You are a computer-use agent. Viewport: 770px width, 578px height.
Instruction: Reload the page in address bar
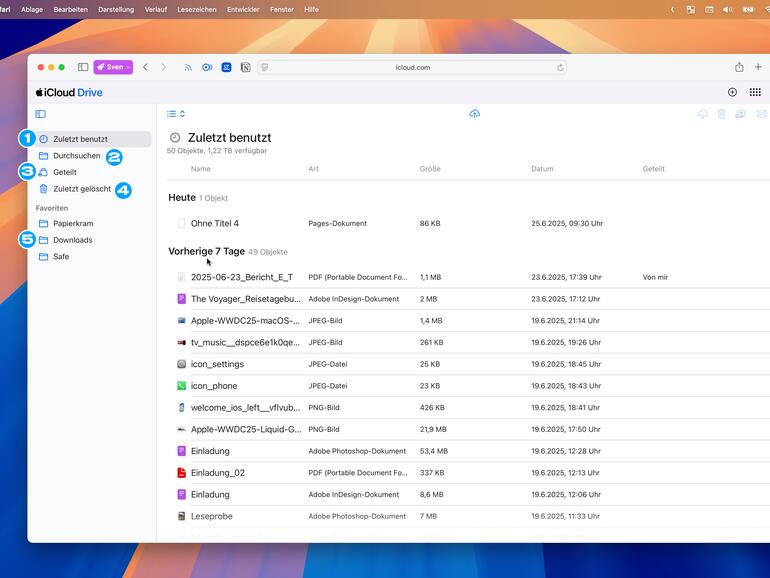(x=560, y=67)
